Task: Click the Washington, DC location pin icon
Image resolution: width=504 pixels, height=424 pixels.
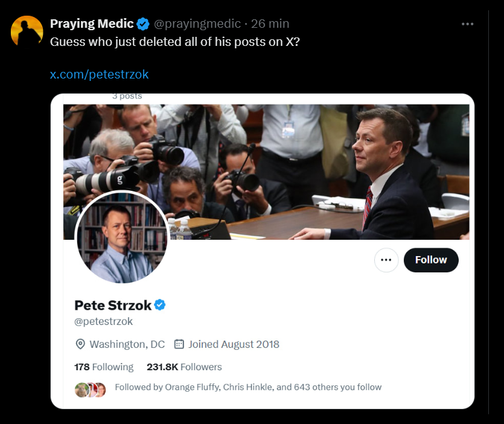Action: tap(80, 344)
